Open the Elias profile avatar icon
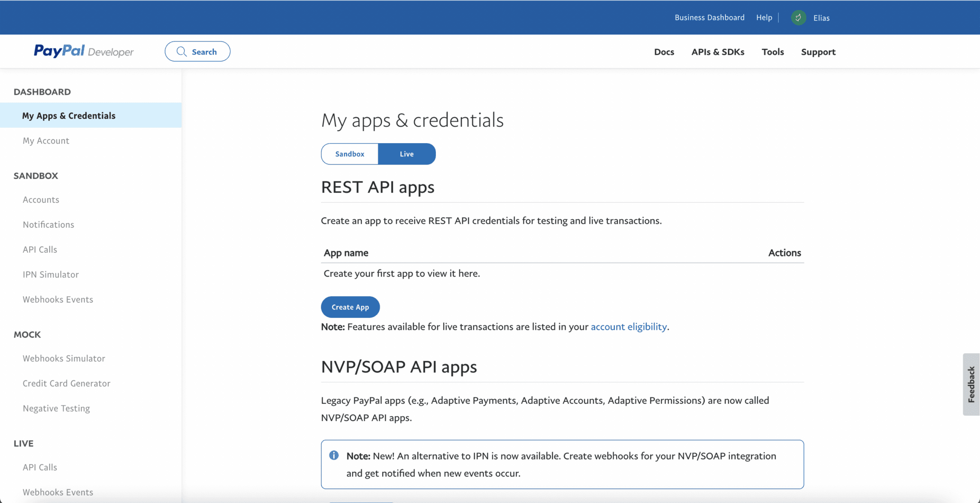Screen dimensions: 980x503 (x=798, y=18)
